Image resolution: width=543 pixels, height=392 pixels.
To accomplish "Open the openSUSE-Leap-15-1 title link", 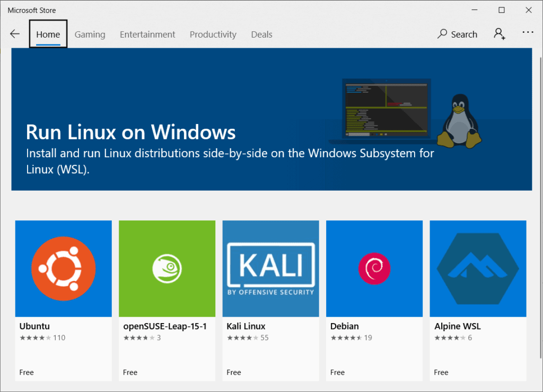I will click(x=165, y=326).
